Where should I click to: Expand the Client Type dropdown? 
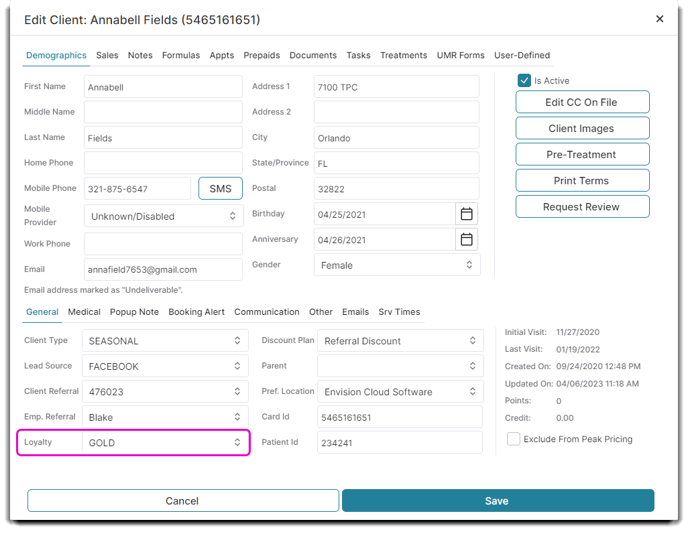(x=165, y=341)
